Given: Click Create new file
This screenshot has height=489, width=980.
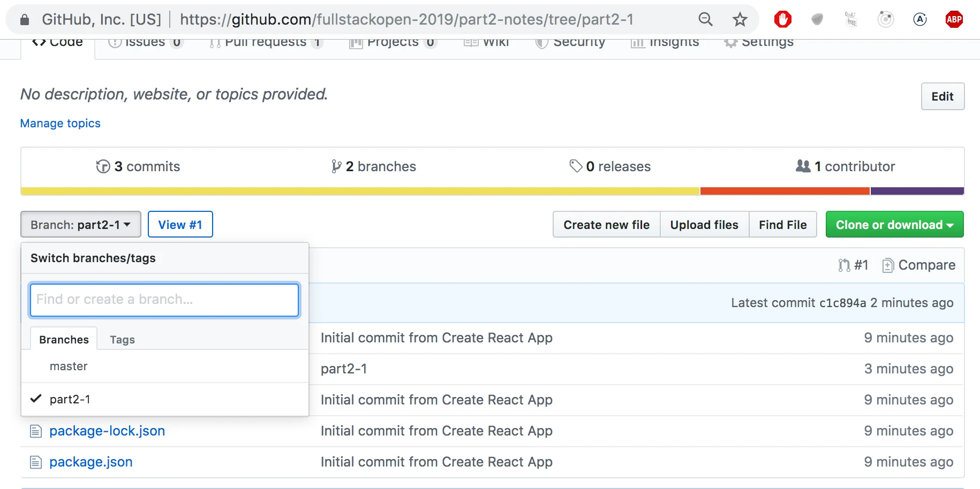Looking at the screenshot, I should point(606,224).
